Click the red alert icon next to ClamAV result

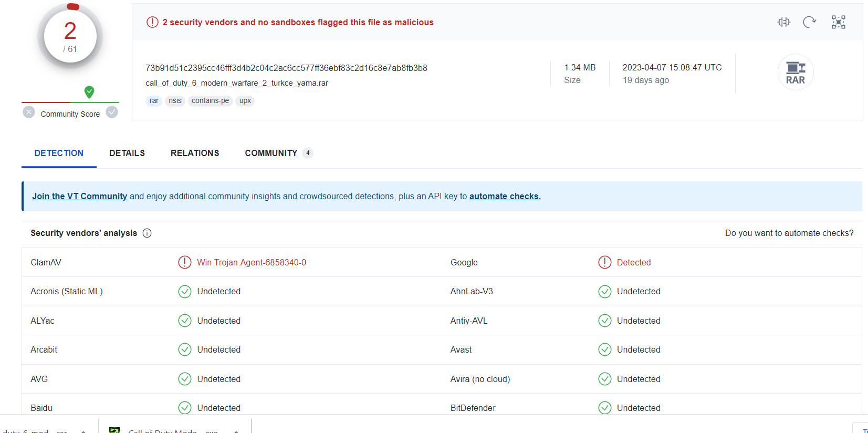(185, 262)
